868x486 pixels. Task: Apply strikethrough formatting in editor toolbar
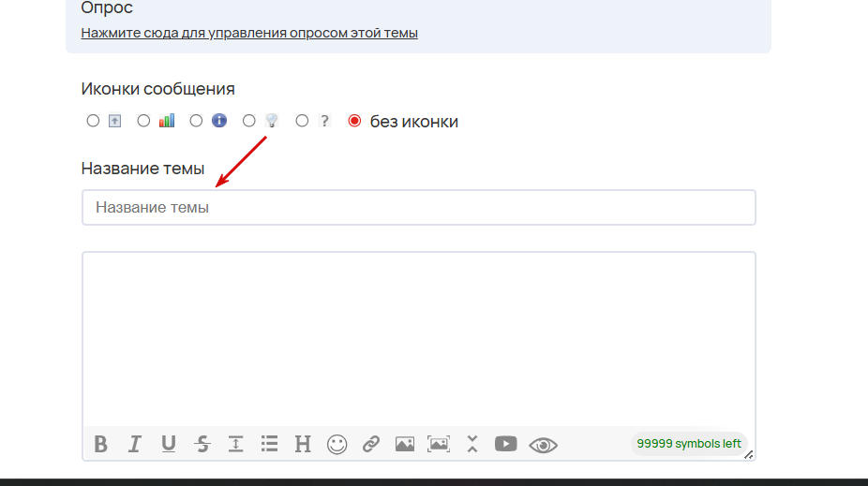(202, 444)
